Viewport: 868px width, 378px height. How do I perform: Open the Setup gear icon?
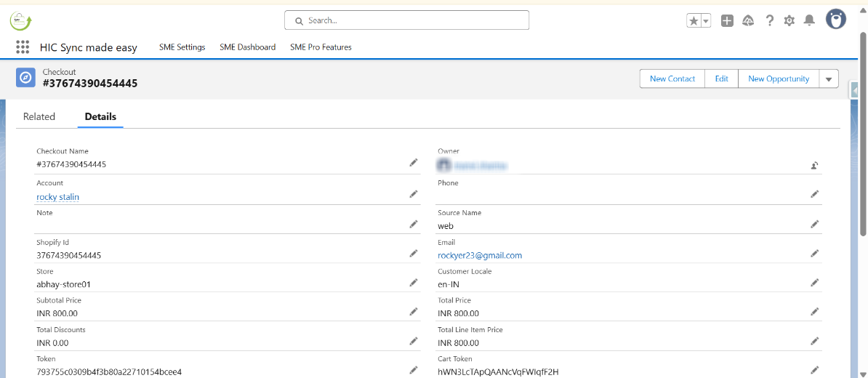click(x=789, y=21)
